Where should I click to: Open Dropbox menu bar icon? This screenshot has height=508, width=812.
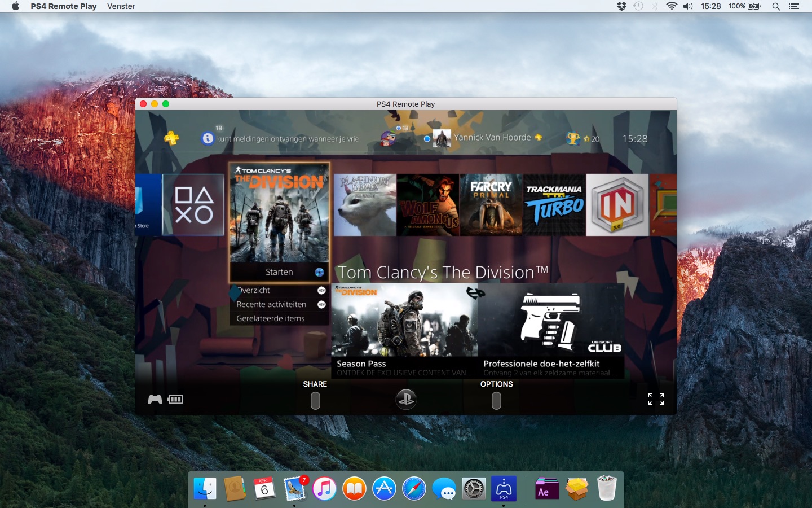621,6
